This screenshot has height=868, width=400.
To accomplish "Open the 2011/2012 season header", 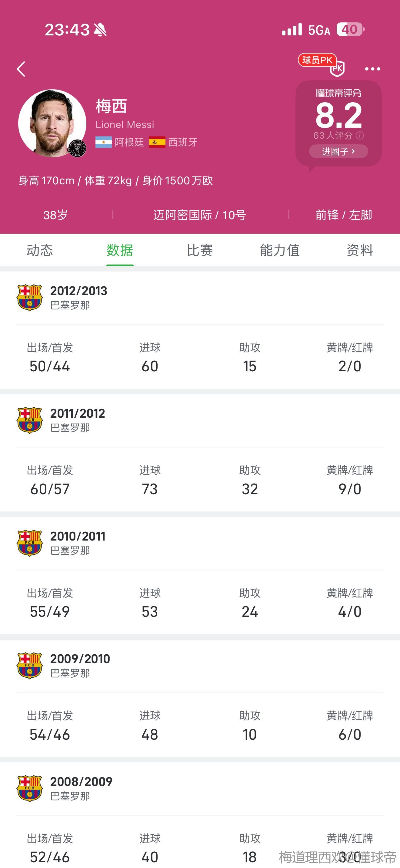I will (x=78, y=420).
